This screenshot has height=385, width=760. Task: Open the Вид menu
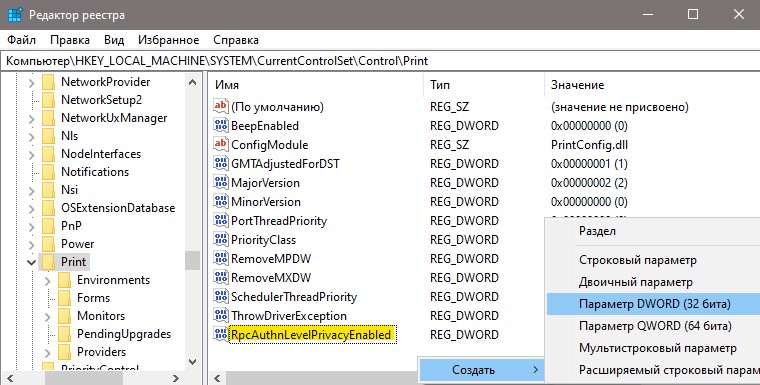(114, 40)
